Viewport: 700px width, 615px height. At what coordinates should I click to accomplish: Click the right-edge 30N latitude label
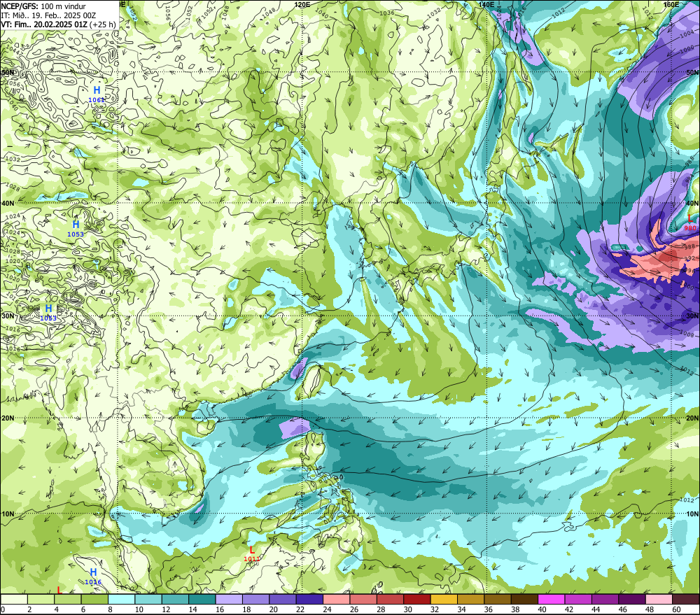click(692, 316)
